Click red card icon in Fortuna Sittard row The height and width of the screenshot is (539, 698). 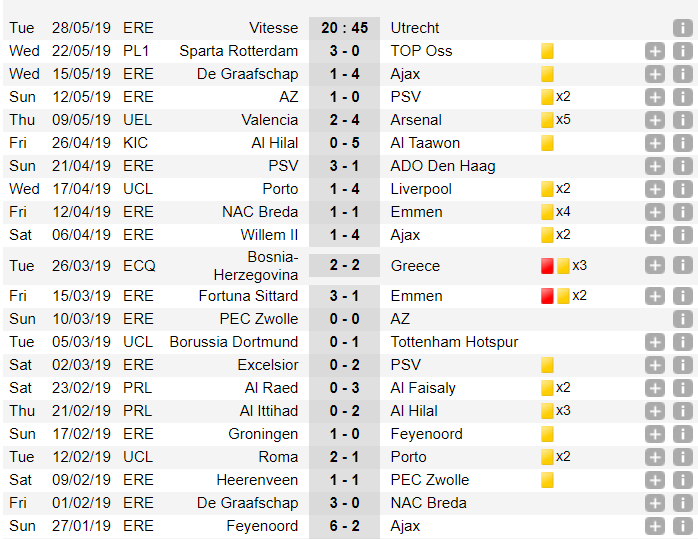[x=547, y=296]
